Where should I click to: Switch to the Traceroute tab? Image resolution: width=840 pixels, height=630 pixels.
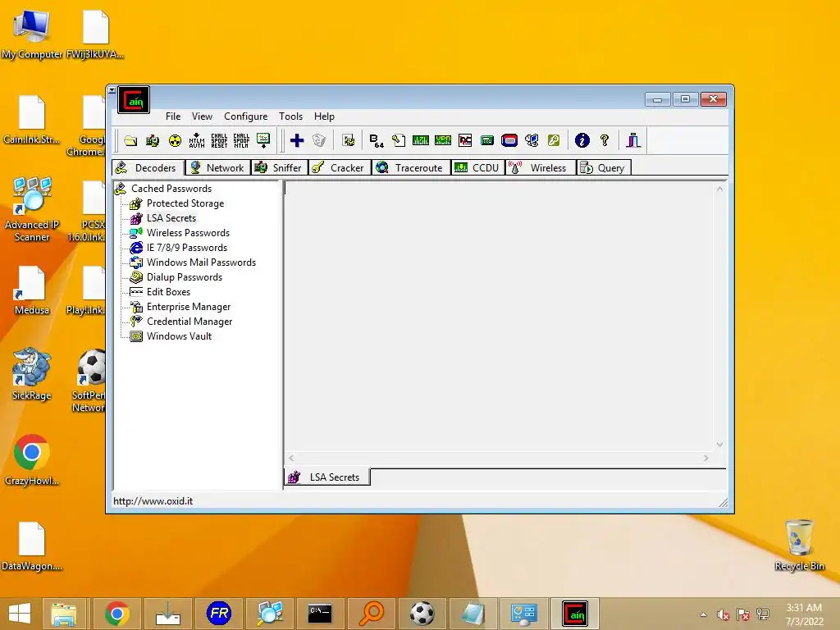point(411,167)
